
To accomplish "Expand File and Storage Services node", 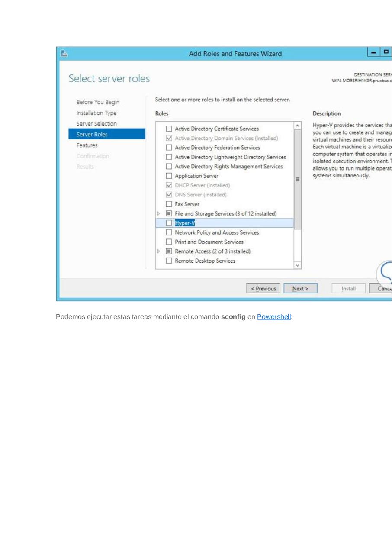I will [x=159, y=214].
